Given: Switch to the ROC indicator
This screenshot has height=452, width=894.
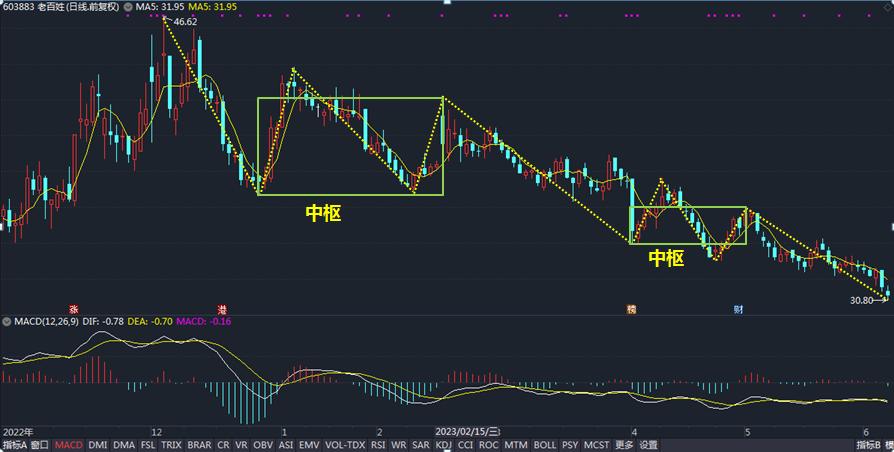Looking at the screenshot, I should (x=489, y=445).
